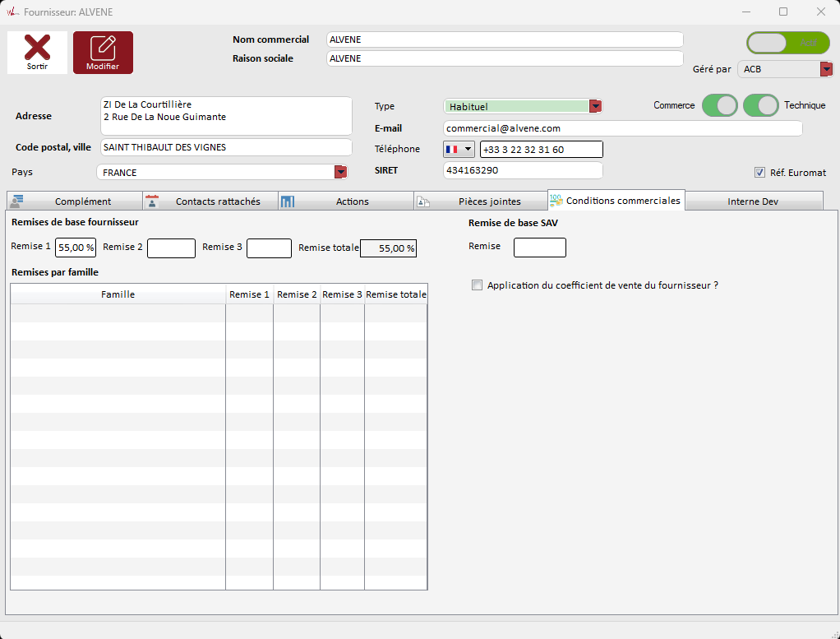Viewport: 840px width, 639px height.
Task: Open the Type dropdown showing Habituel
Action: pos(596,106)
